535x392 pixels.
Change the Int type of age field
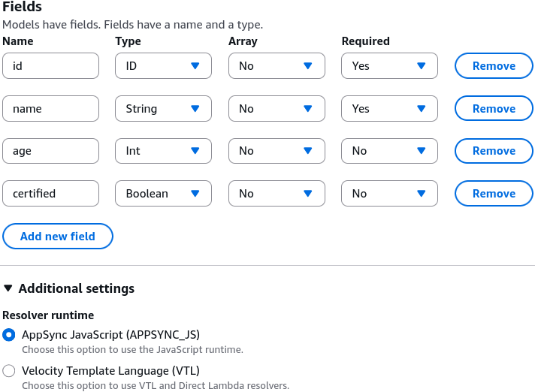pyautogui.click(x=163, y=151)
